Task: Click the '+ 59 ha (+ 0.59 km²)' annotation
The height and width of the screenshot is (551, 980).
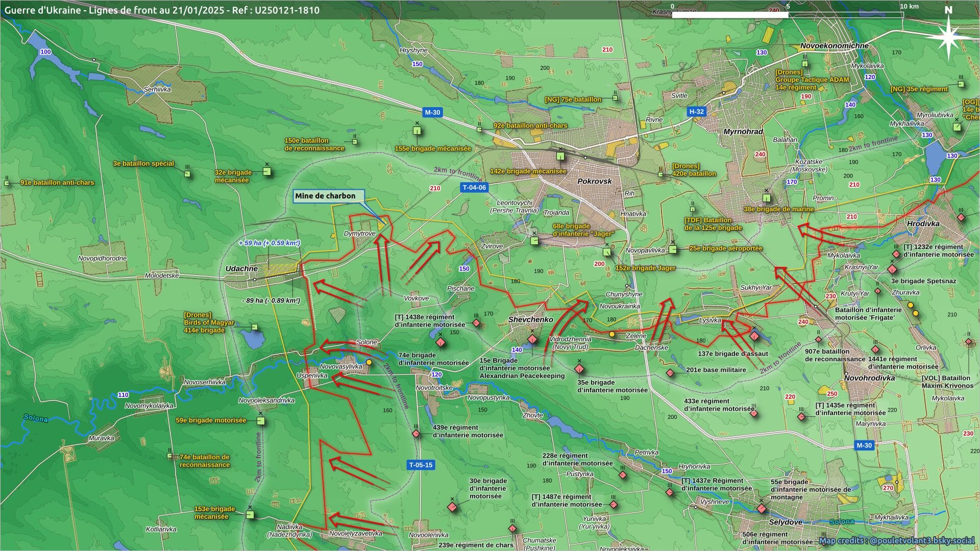Action: (x=269, y=243)
